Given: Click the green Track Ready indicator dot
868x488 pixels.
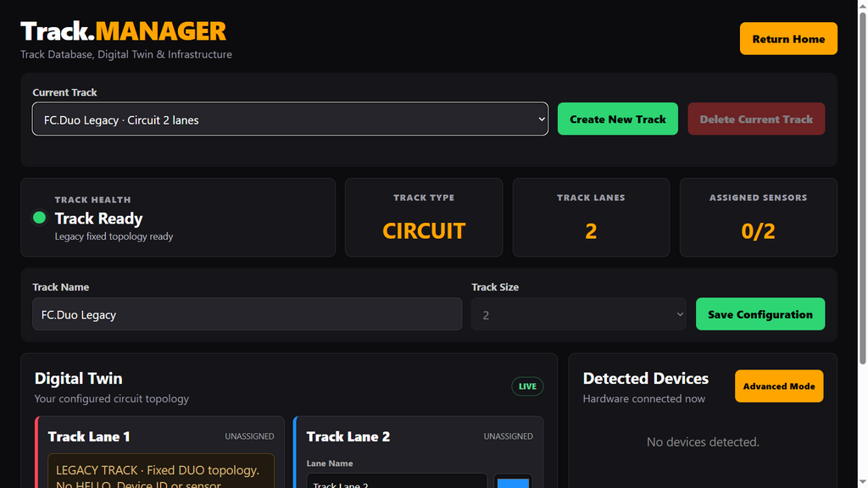Looking at the screenshot, I should (x=39, y=218).
